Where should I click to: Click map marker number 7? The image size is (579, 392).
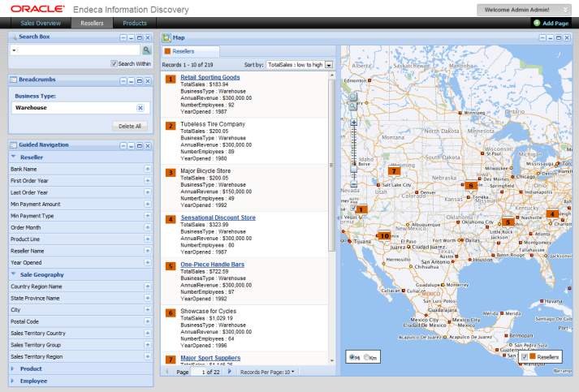[x=394, y=171]
